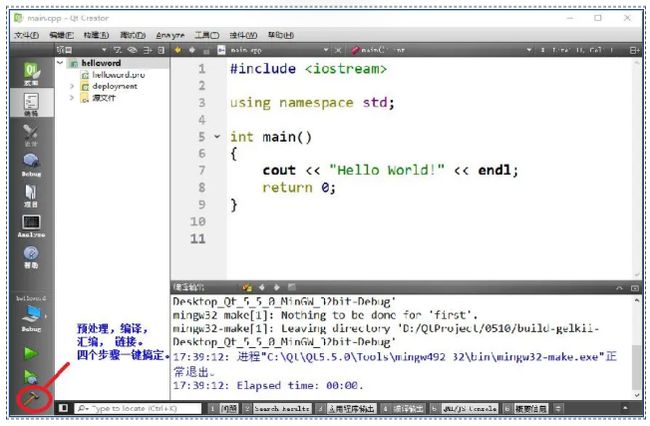
Task: Split the editor view
Action: click(x=634, y=50)
